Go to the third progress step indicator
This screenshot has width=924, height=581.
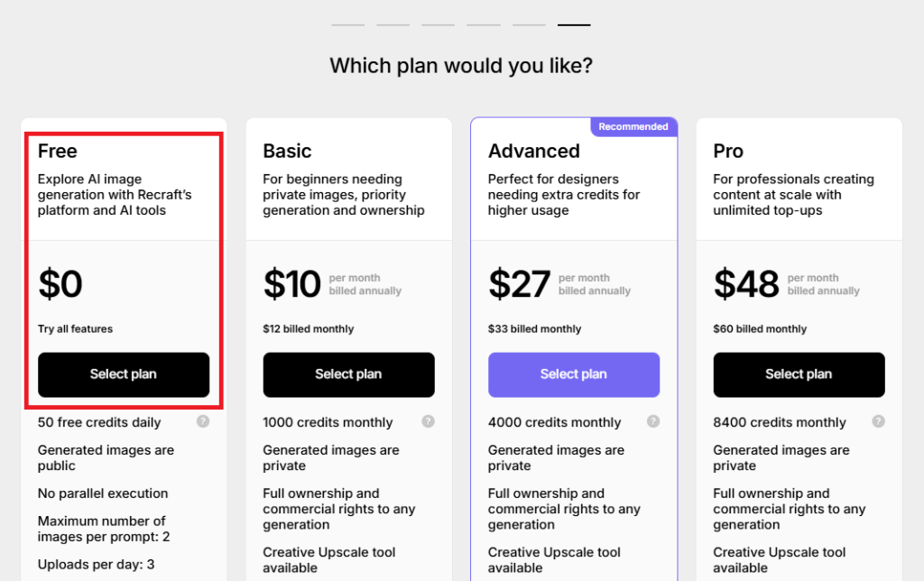point(438,24)
